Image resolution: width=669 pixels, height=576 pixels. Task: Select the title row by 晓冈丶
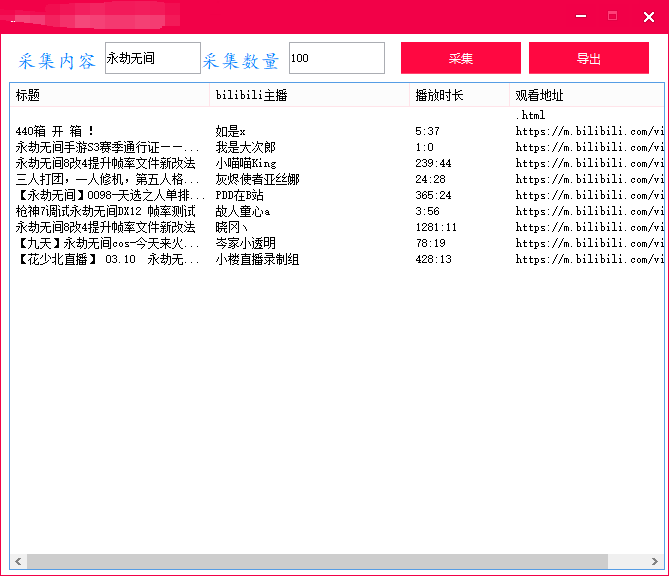tap(105, 227)
